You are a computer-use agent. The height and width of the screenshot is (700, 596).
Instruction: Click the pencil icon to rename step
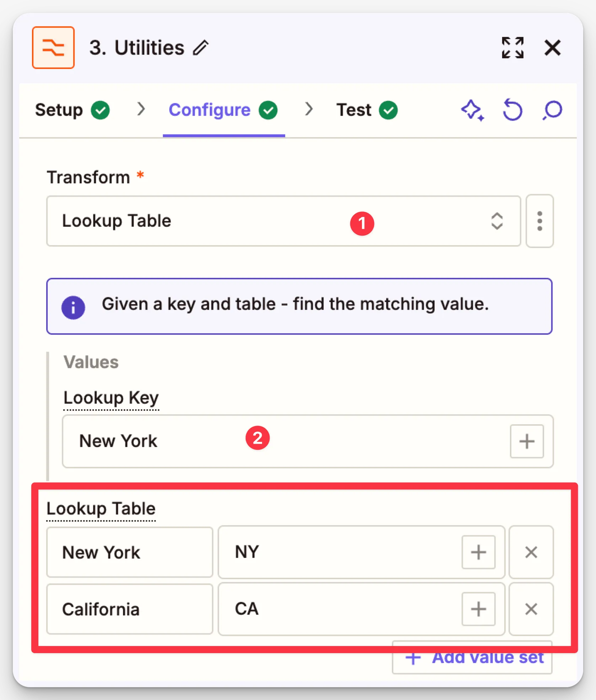click(201, 48)
